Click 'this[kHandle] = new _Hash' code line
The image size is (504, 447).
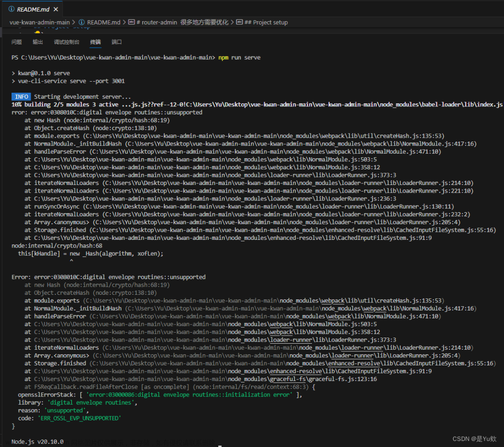click(91, 253)
